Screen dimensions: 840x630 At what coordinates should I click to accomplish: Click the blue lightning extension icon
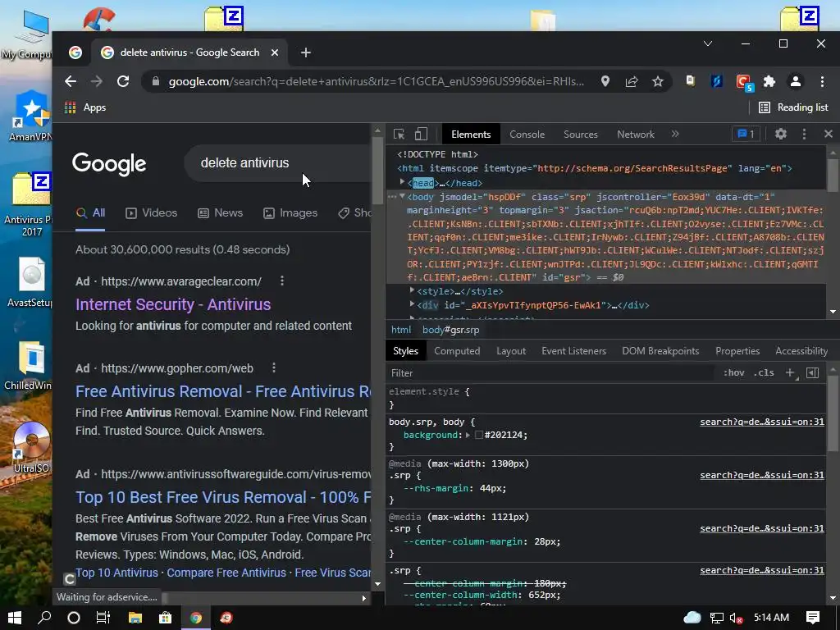point(717,81)
